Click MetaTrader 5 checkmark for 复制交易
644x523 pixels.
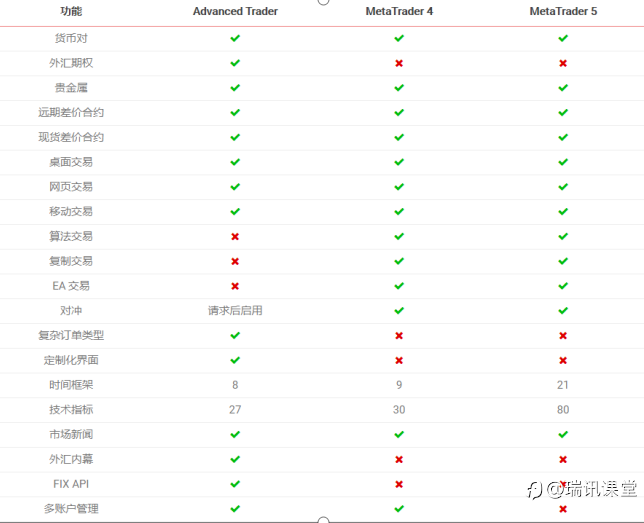pyautogui.click(x=563, y=261)
